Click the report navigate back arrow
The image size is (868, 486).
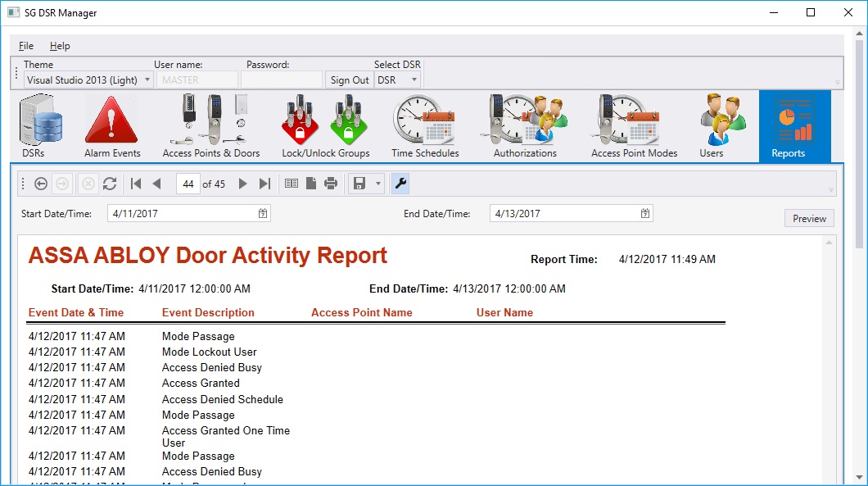(x=40, y=184)
